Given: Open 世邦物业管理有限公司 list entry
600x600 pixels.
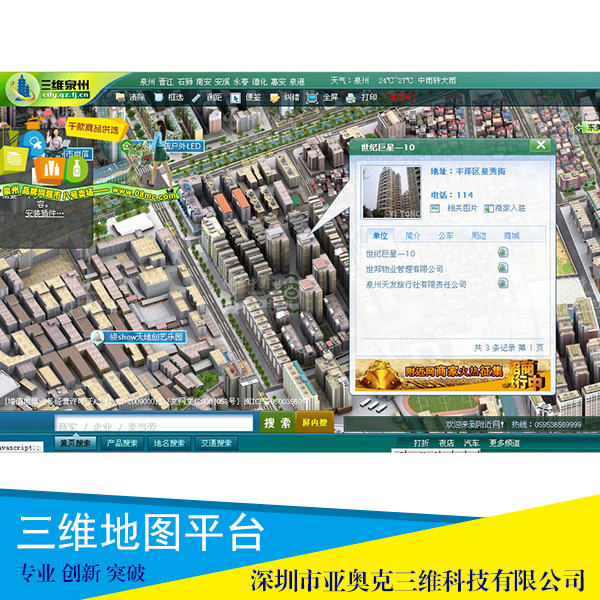Looking at the screenshot, I should pyautogui.click(x=404, y=269).
